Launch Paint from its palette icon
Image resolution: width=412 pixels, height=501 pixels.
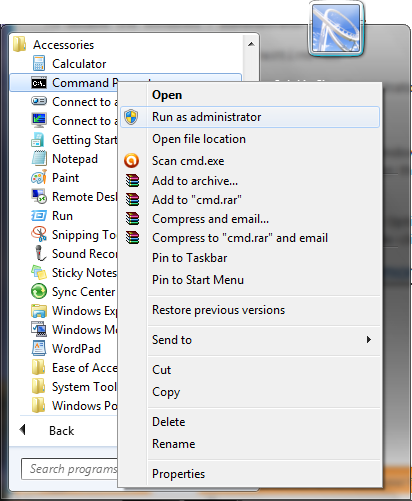click(x=39, y=177)
